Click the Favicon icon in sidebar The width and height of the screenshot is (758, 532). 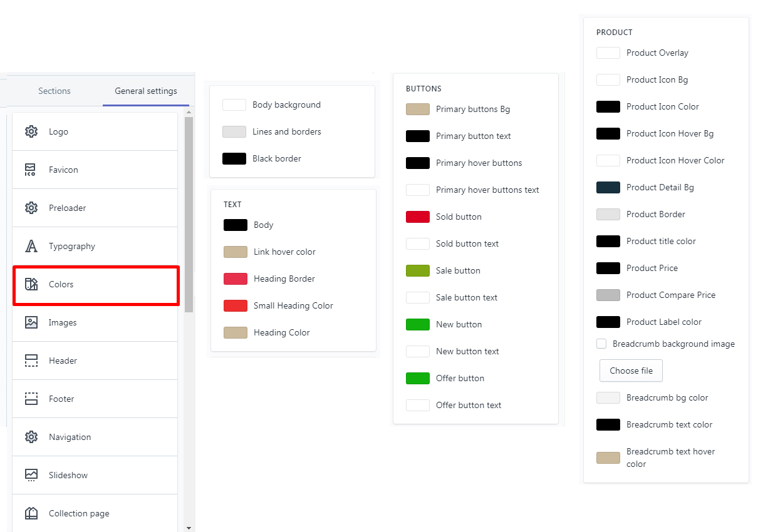(31, 170)
